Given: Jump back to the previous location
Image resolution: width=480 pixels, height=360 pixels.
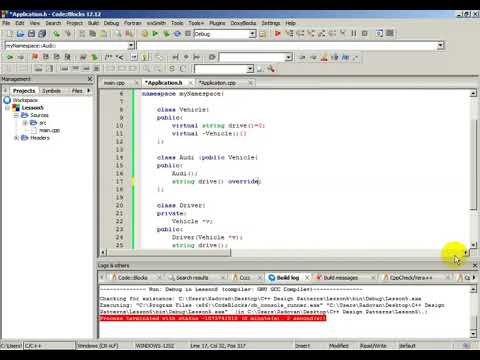Looking at the screenshot, I should pyautogui.click(x=10, y=57).
